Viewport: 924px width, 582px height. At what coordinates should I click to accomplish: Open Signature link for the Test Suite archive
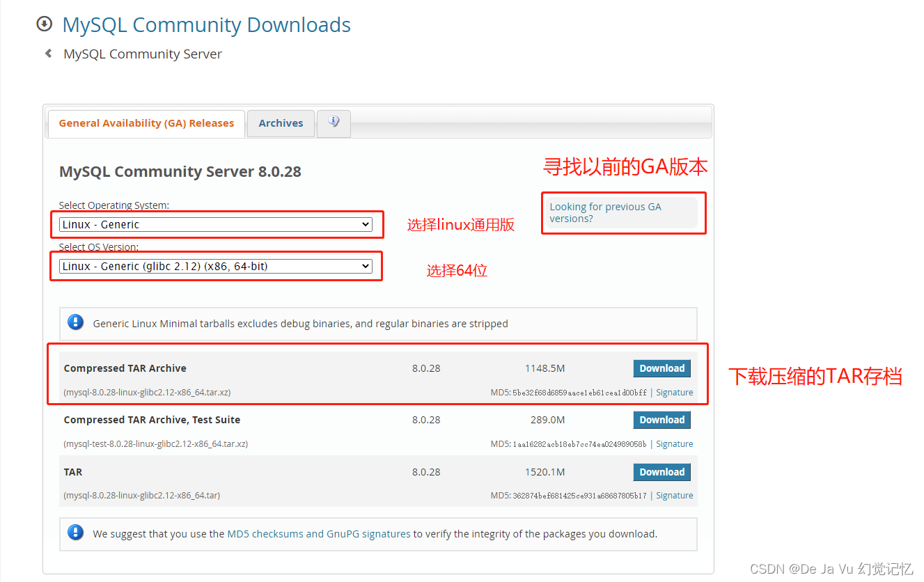[674, 444]
